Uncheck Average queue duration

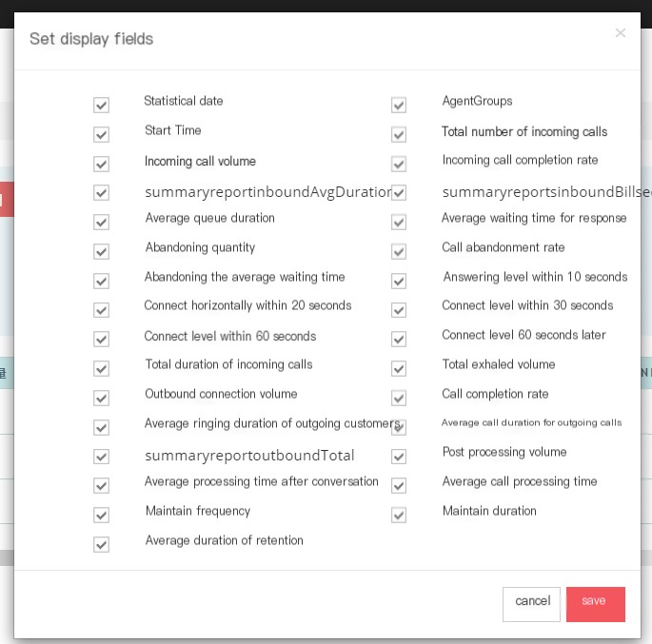[x=101, y=223]
